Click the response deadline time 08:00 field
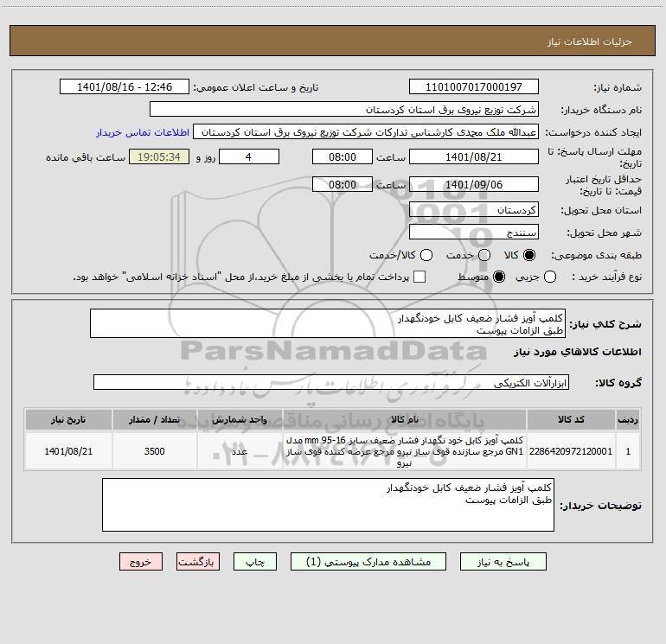 click(343, 156)
